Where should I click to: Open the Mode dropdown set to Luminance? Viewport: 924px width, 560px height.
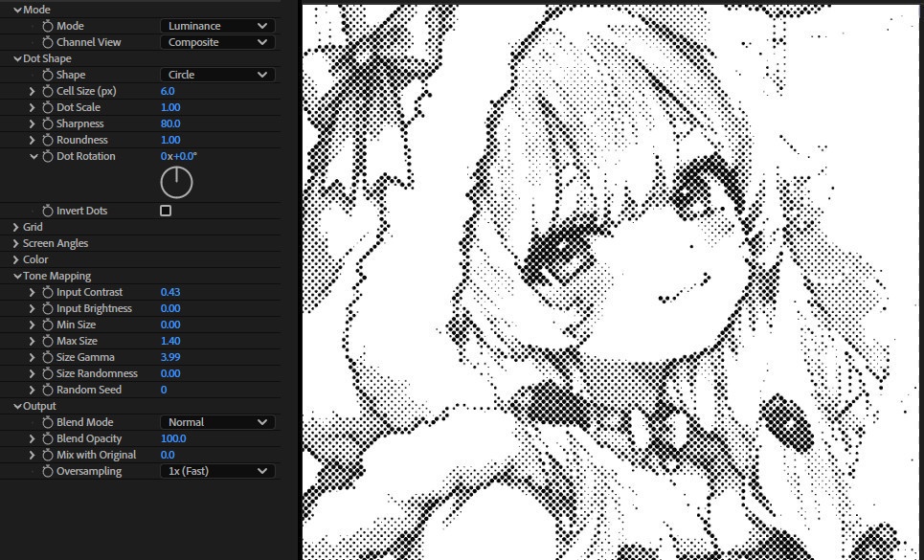pyautogui.click(x=217, y=26)
